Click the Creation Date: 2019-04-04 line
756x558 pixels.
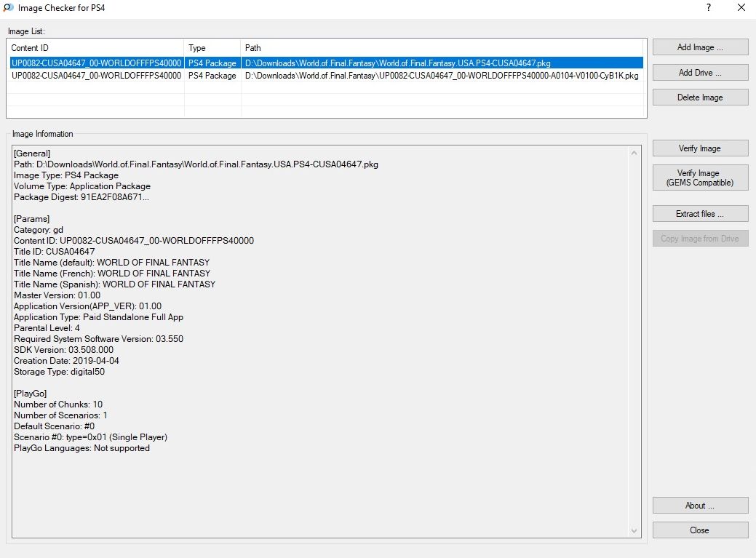click(66, 361)
